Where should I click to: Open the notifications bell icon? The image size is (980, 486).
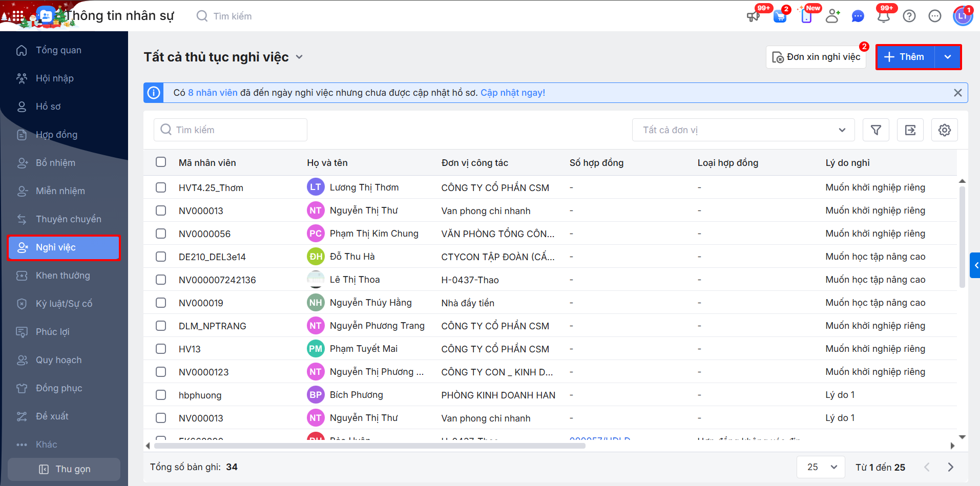tap(884, 16)
